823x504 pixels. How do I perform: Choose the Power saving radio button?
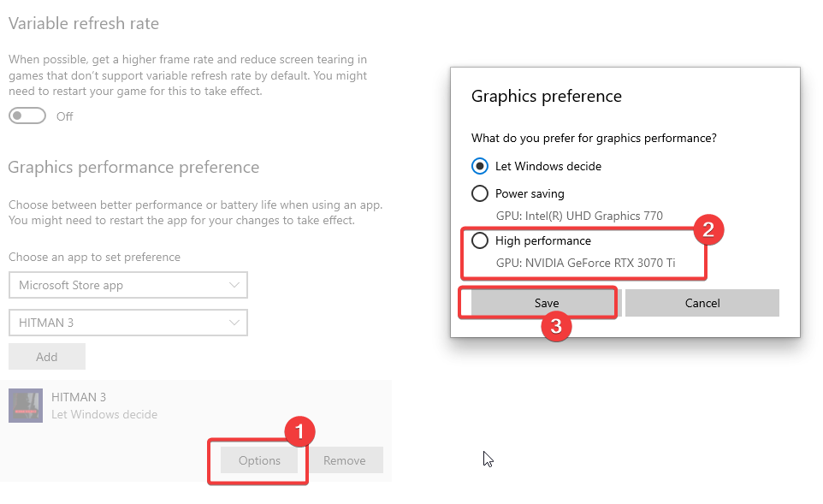pos(481,193)
